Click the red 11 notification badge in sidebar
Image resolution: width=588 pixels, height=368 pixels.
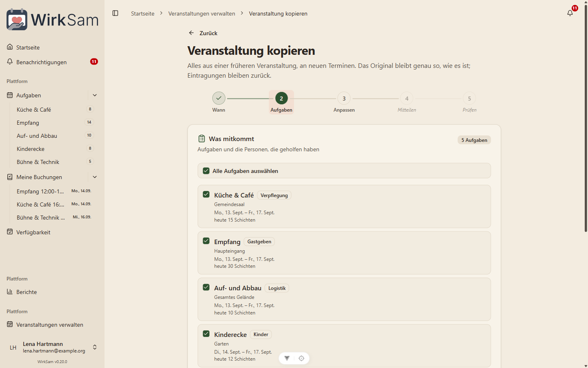94,62
